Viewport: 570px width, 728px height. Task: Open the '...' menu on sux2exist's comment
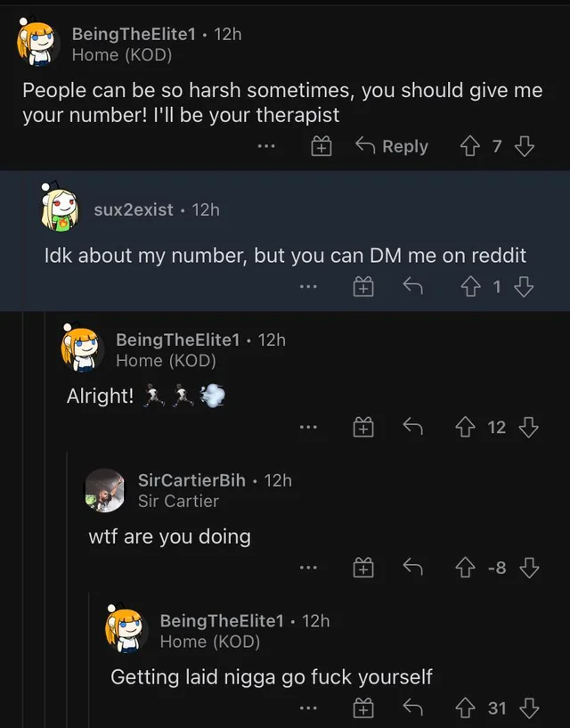click(x=307, y=285)
